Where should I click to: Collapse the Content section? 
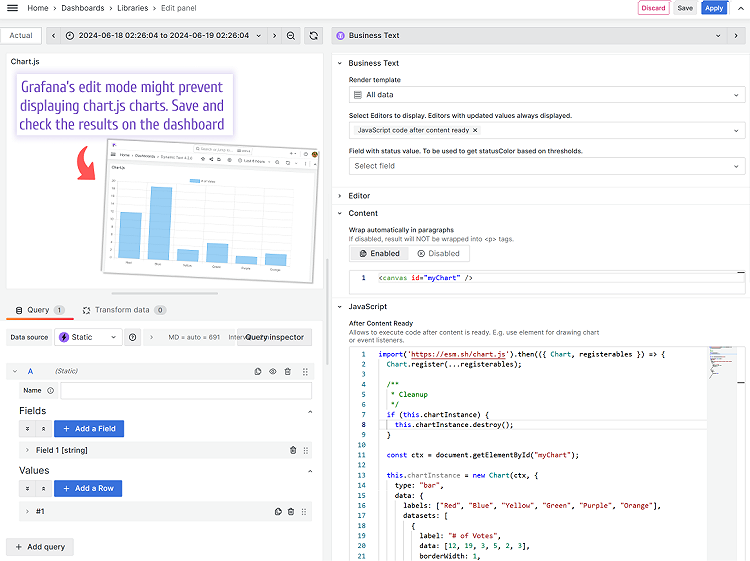click(340, 213)
